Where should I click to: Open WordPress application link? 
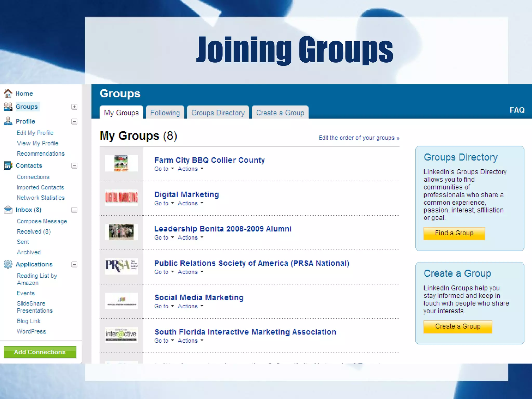click(x=31, y=331)
